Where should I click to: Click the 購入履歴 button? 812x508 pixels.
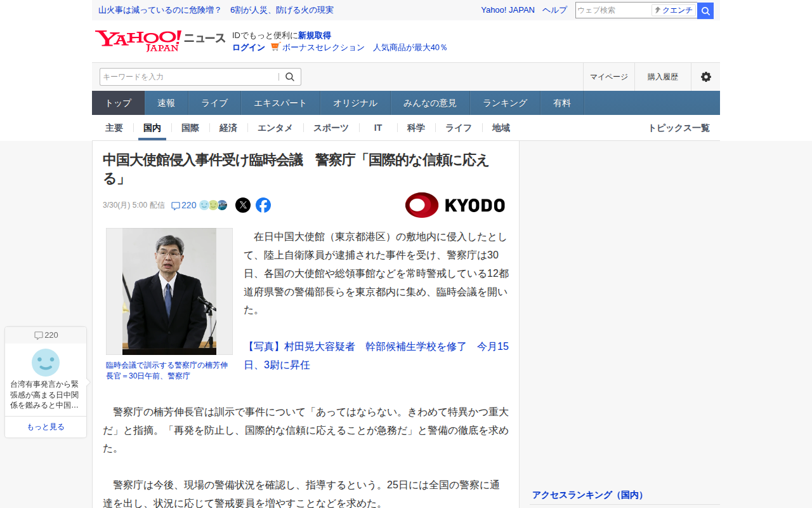663,77
